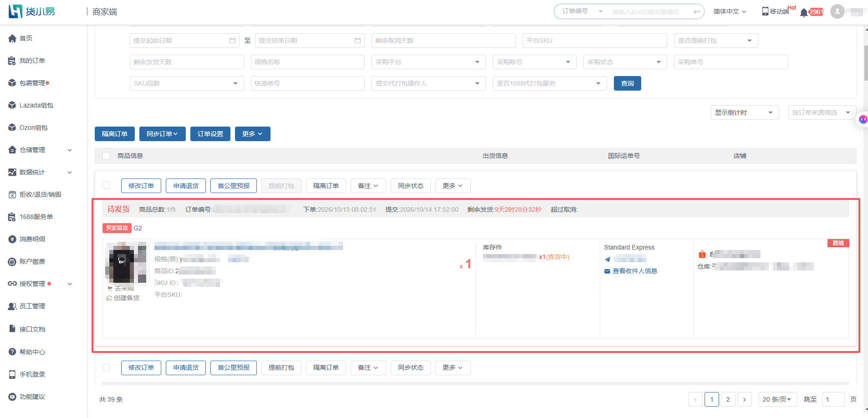Open 帮助中心 help center
868x418 pixels.
(32, 352)
